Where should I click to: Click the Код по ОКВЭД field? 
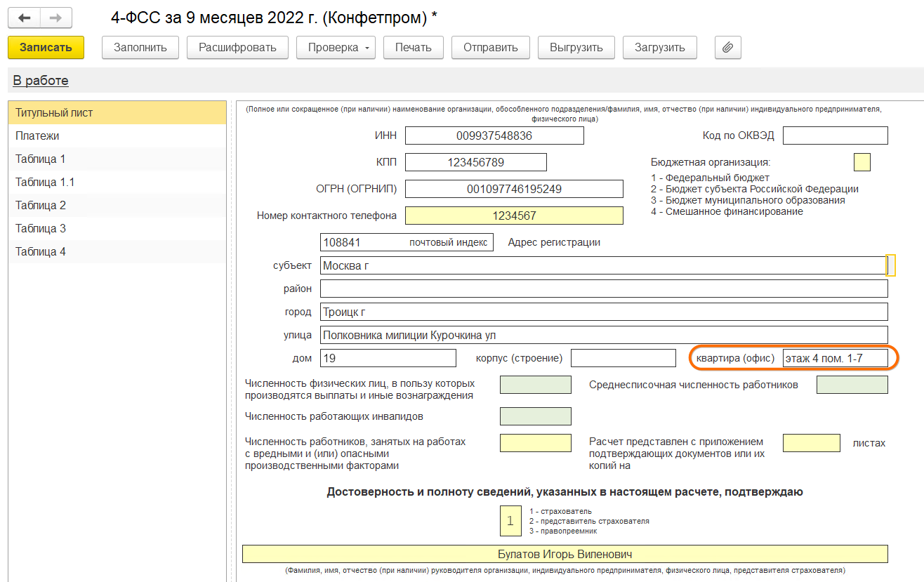tap(836, 135)
